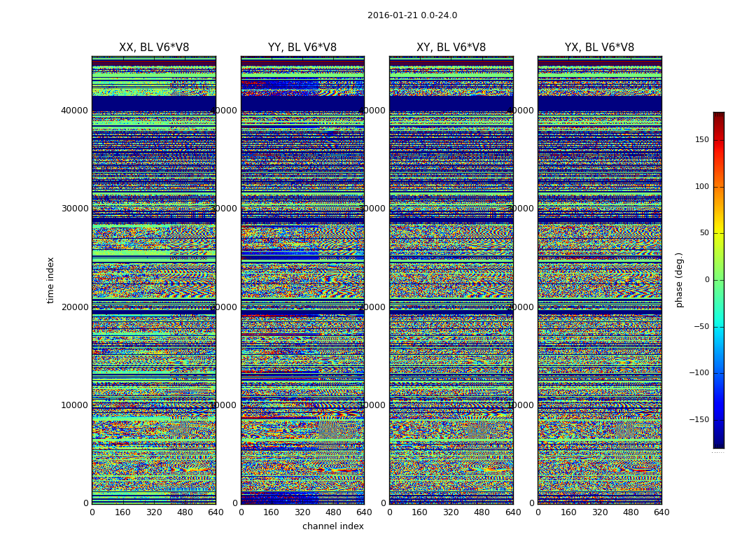Click the 640 x-tick label under YX panel

pos(661,512)
